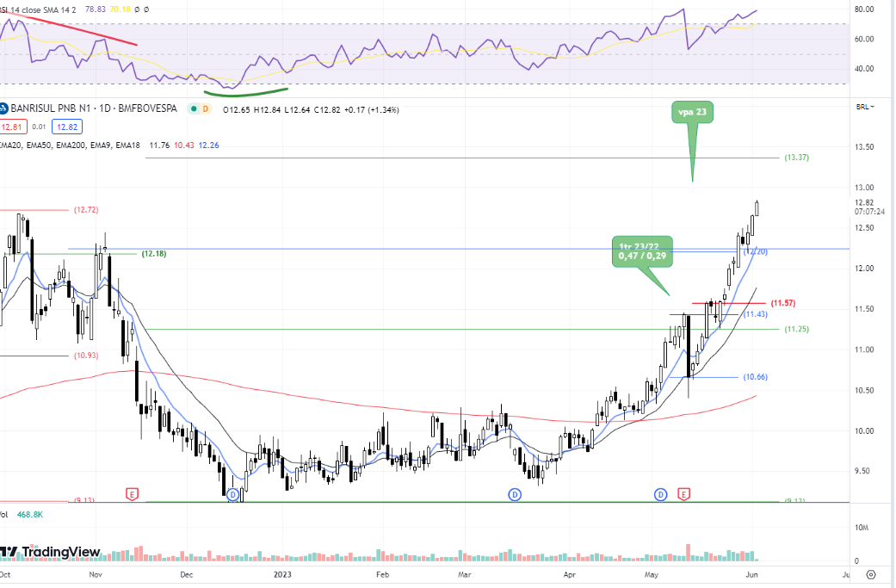Click the EMA value 12.26
The height and width of the screenshot is (588, 896).
pos(208,145)
